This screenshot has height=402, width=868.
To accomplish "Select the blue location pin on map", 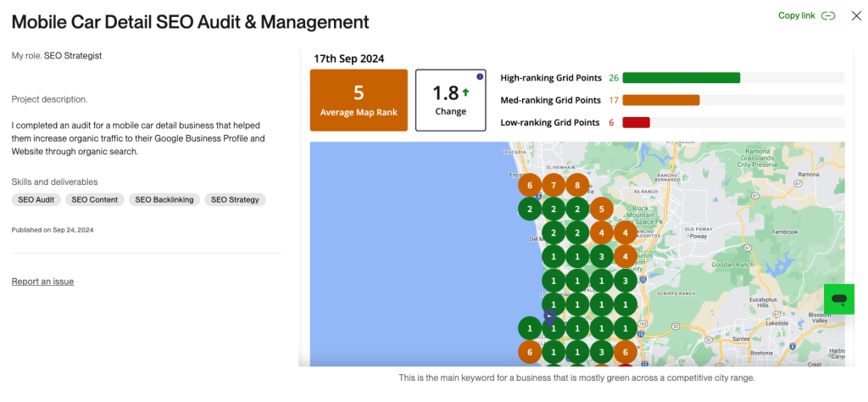I will [549, 318].
